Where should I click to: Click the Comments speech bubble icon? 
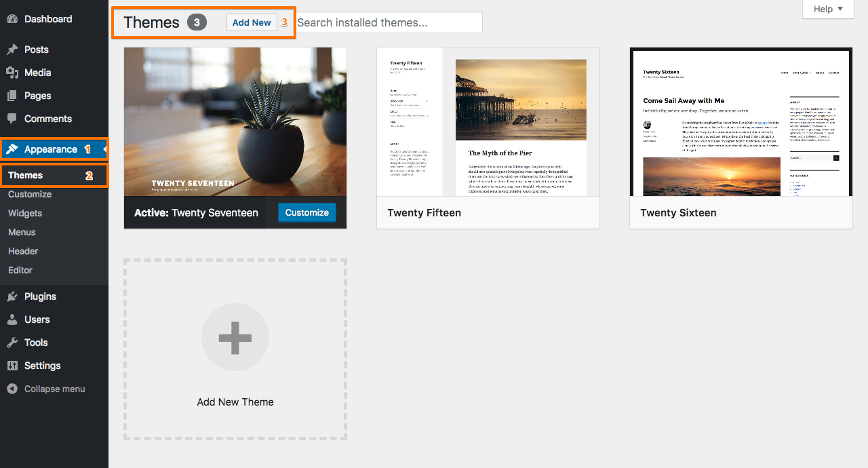click(x=12, y=119)
